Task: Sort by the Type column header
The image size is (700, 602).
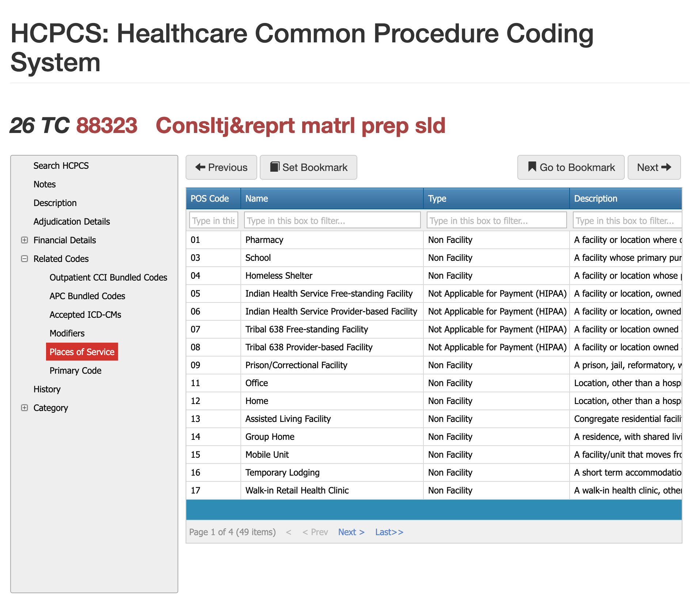Action: point(437,198)
